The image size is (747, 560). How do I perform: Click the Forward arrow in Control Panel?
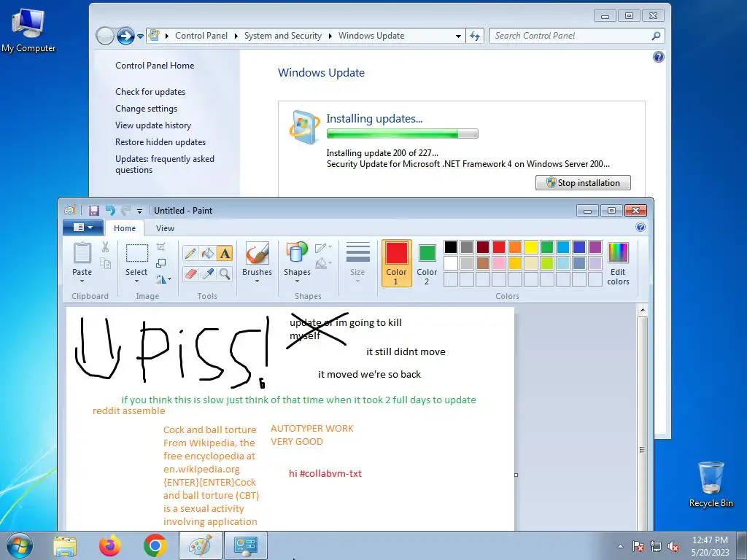[x=125, y=36]
